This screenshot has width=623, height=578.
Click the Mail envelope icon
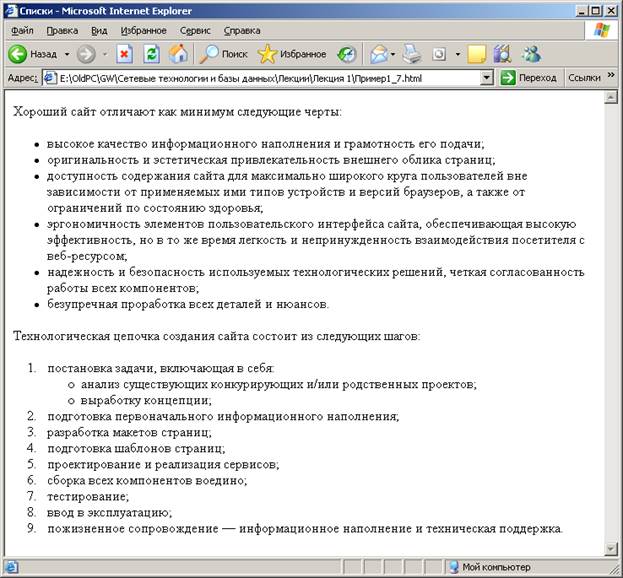pos(379,54)
